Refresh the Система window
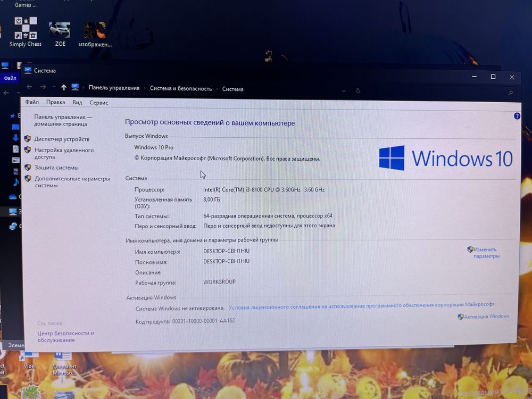The height and width of the screenshot is (399, 532). (358, 91)
